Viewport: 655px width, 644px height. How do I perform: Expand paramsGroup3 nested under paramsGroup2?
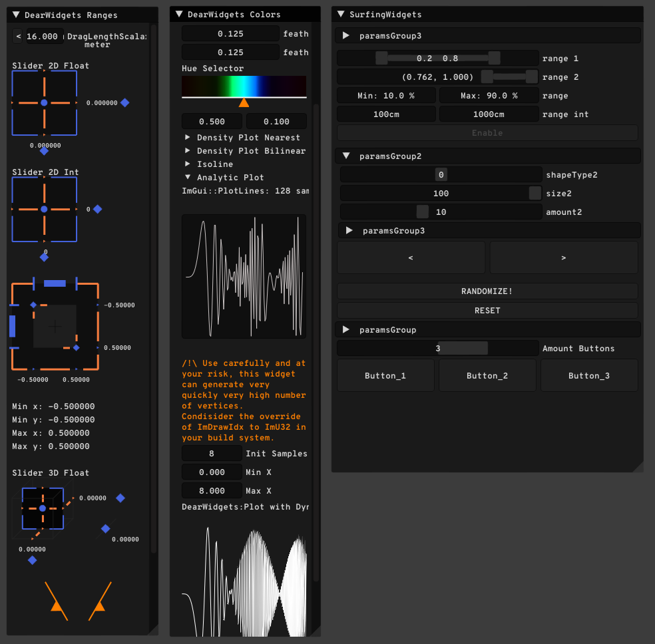coord(489,230)
